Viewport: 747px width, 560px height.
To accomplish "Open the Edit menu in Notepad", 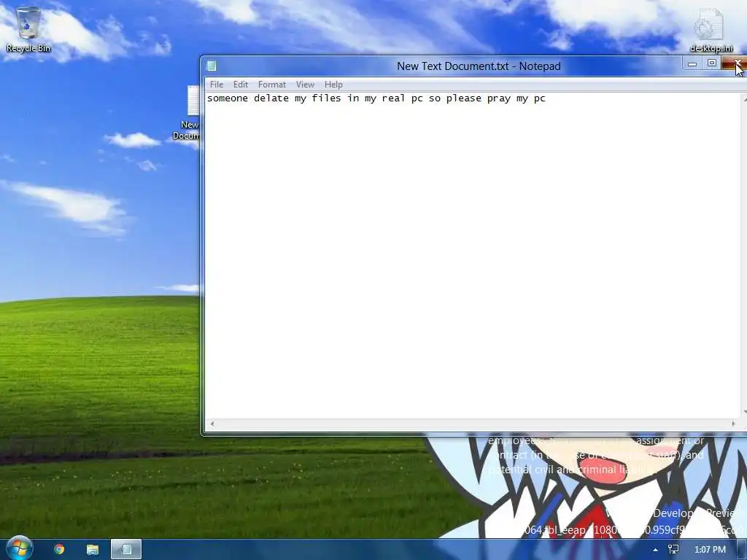I will pos(241,85).
